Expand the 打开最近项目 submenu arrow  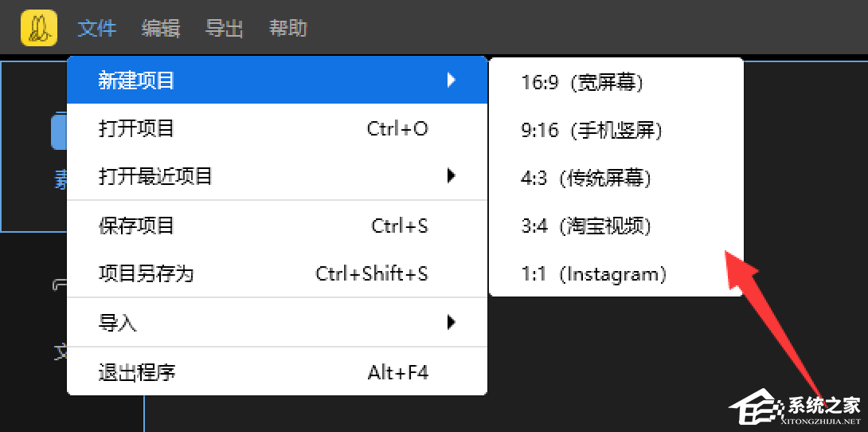[452, 176]
